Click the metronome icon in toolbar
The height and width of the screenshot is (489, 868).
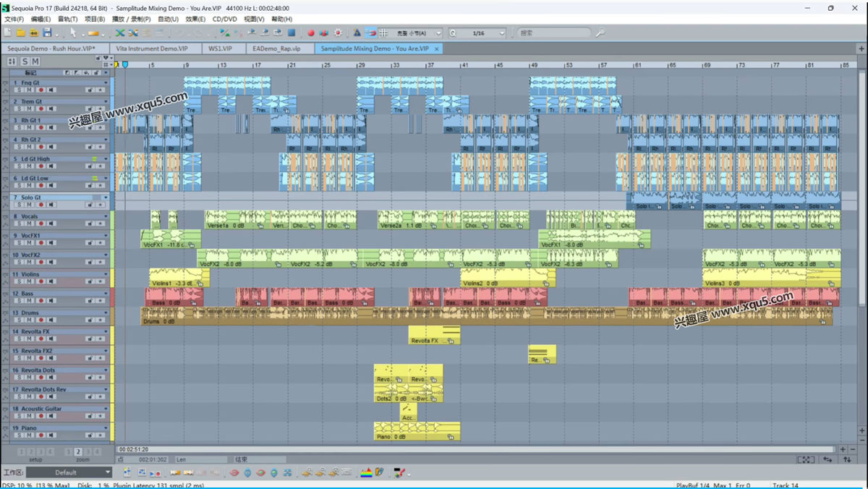(357, 33)
